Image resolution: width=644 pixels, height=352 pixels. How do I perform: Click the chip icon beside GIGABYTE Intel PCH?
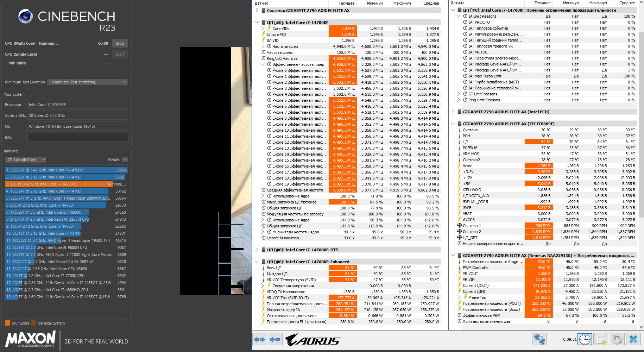pyautogui.click(x=460, y=112)
